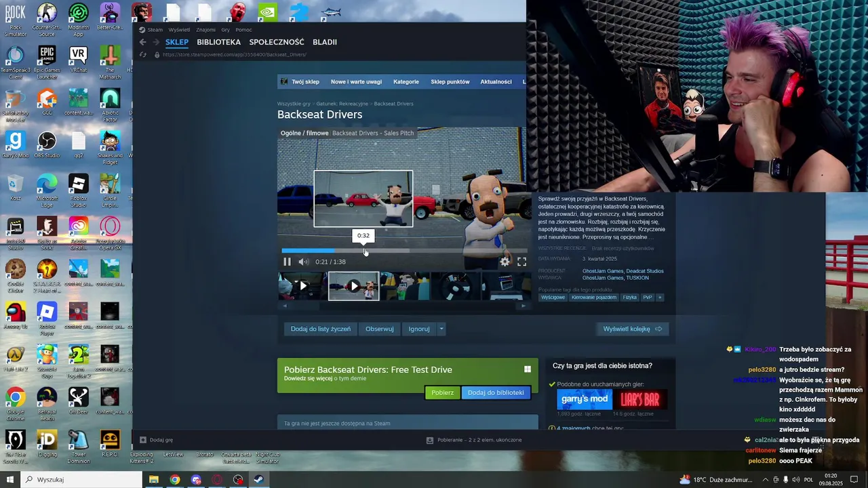Image resolution: width=868 pixels, height=488 pixels.
Task: Open OBS Studio desktop icon
Action: tap(47, 144)
